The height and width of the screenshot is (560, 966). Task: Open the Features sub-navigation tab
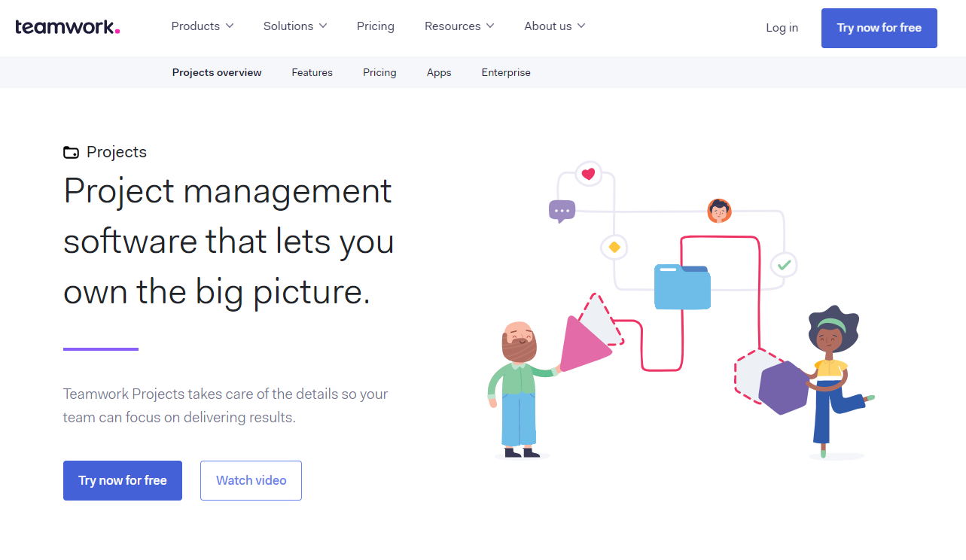tap(312, 73)
